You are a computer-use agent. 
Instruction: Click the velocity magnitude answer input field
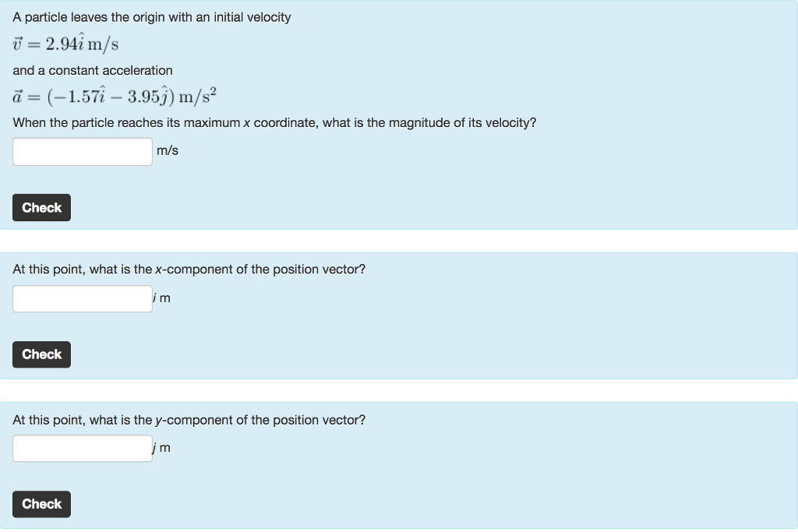point(82,151)
